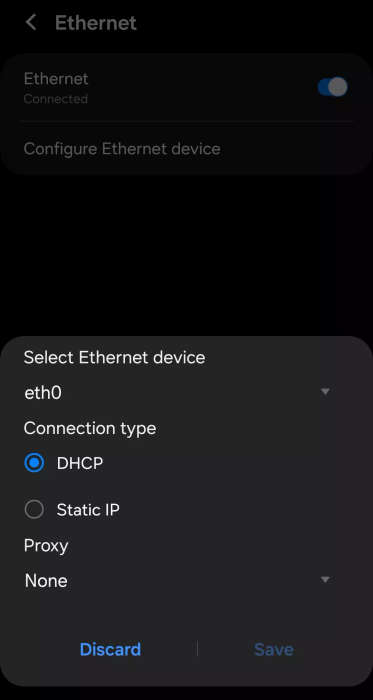
Task: Toggle the Ethernet switch off
Action: pyautogui.click(x=332, y=87)
